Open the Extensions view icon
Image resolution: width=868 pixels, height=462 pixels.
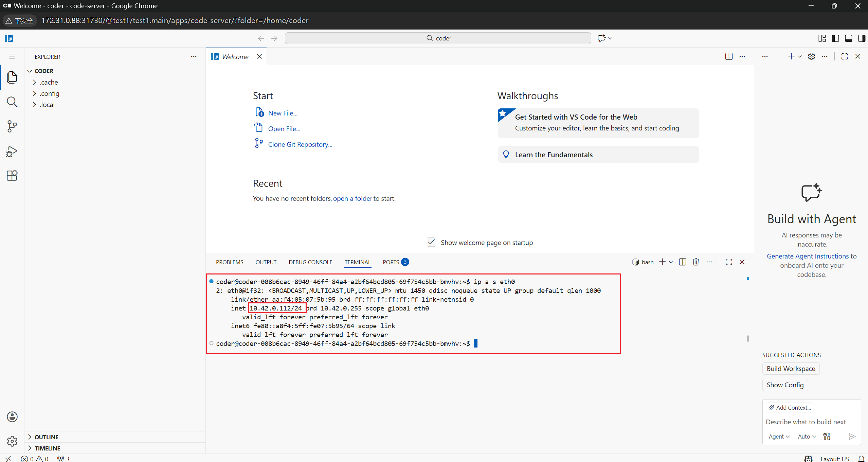[x=12, y=176]
